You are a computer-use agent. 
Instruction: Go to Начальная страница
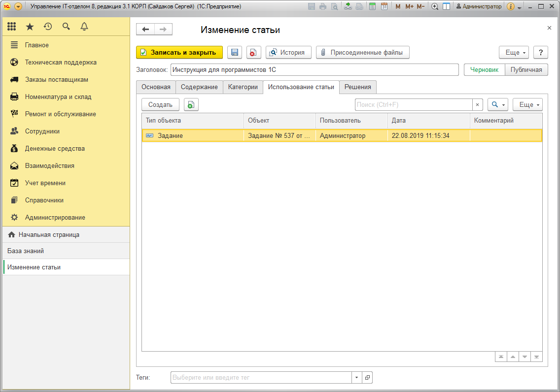[x=66, y=235]
